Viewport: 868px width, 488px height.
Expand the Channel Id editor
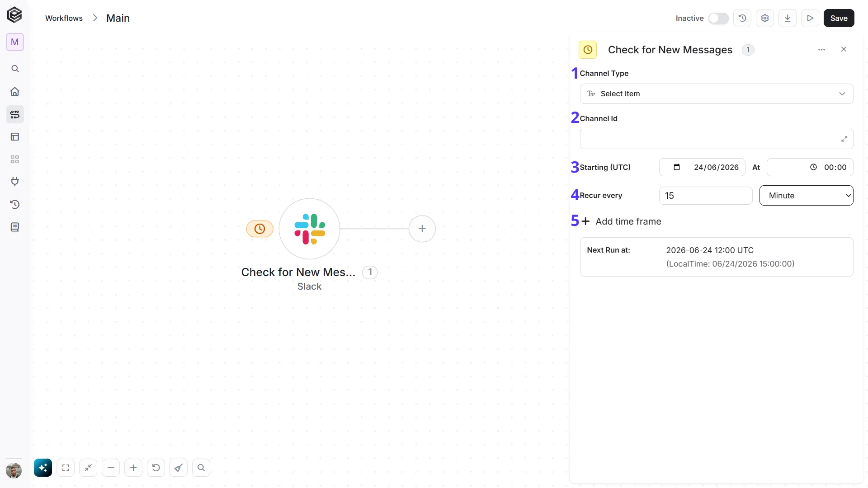pos(844,139)
